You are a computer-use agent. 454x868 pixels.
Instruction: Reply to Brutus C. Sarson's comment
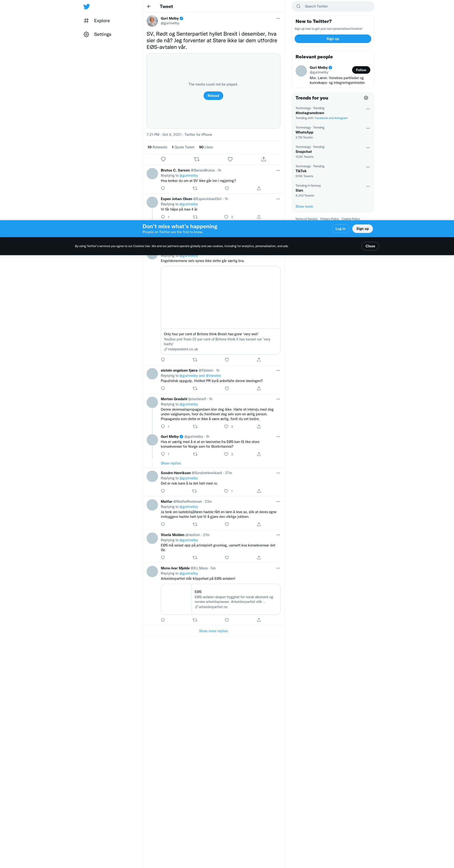point(163,188)
